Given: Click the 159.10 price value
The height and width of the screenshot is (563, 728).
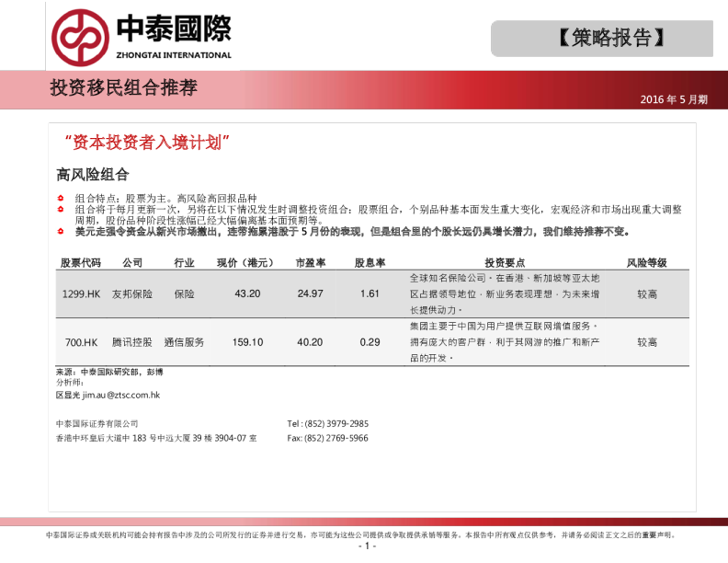Looking at the screenshot, I should (247, 342).
